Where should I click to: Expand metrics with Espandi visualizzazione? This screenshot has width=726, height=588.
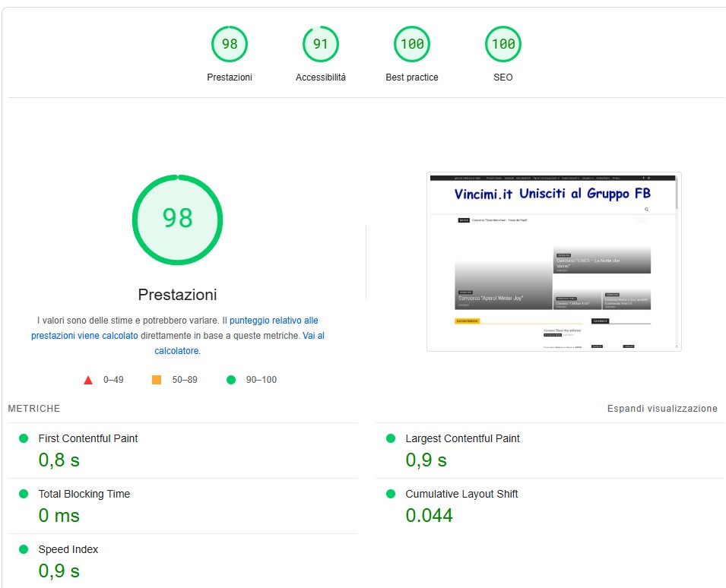[x=662, y=409]
